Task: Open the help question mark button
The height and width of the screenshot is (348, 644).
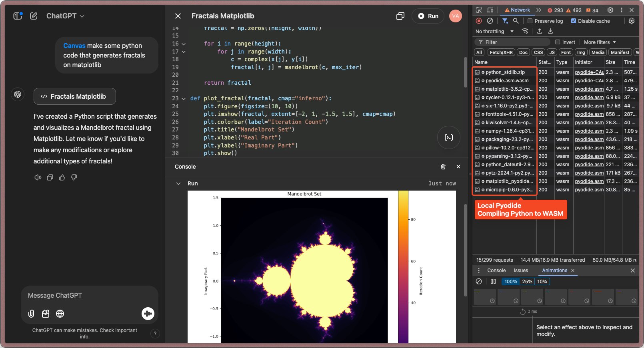Action: (155, 334)
